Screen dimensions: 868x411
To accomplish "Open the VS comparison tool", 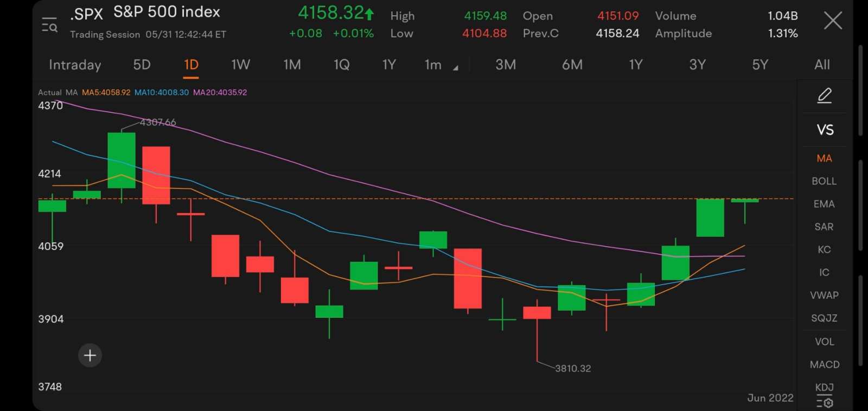I will tap(825, 130).
